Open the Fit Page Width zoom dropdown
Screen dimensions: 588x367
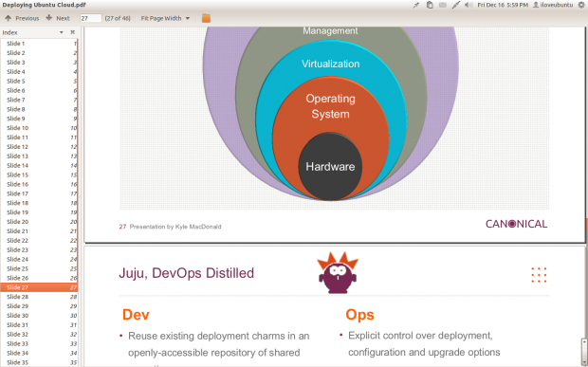tap(165, 18)
